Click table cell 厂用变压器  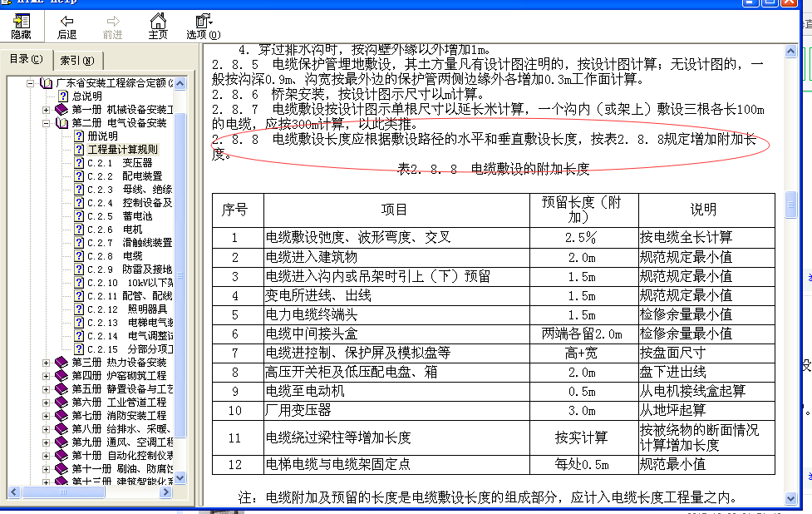click(396, 411)
